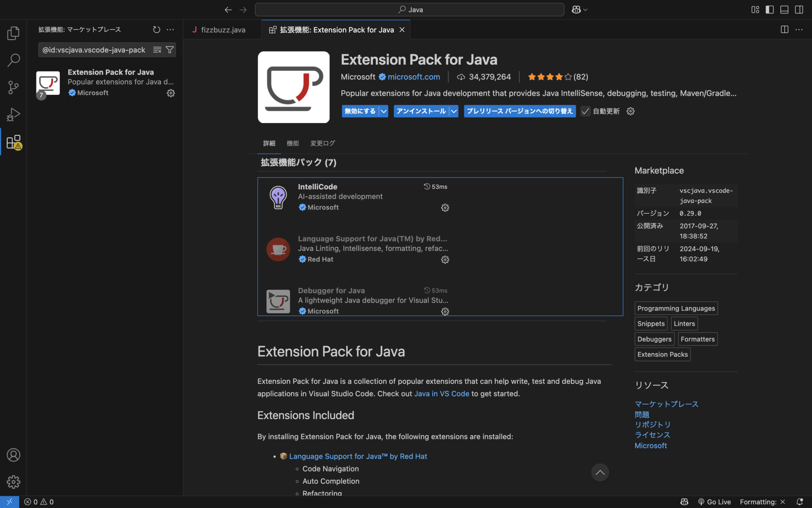The width and height of the screenshot is (812, 508).
Task: Toggle the Panel layout icon at top right
Action: (x=784, y=10)
